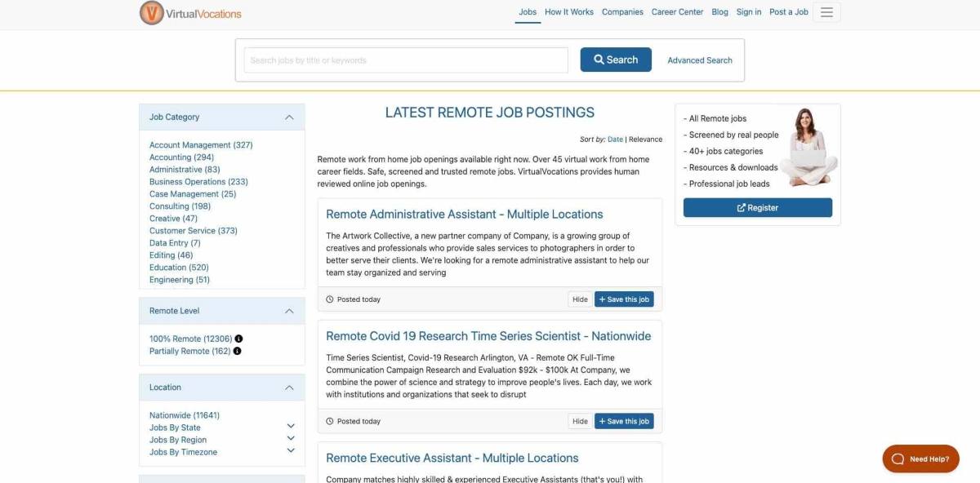Select Nationwide (11641) location
Screen dimensions: 980x483
tap(185, 415)
